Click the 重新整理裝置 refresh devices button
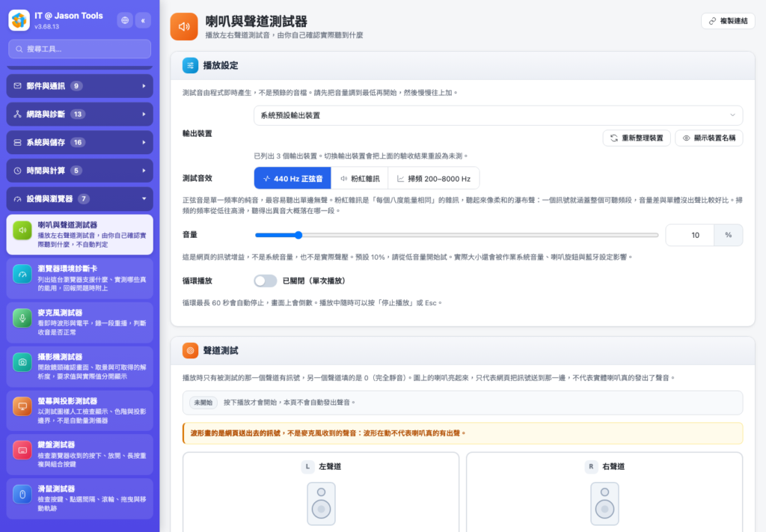Image resolution: width=766 pixels, height=532 pixels. (637, 138)
